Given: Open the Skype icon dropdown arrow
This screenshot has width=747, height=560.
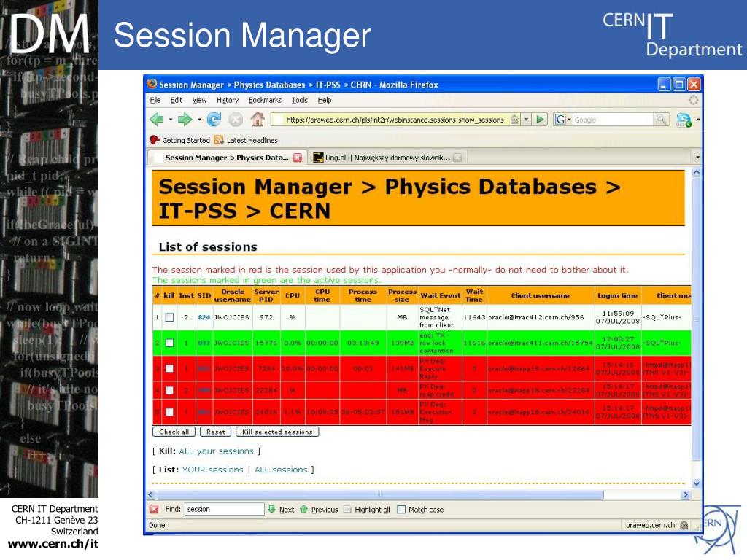Looking at the screenshot, I should pos(698,120).
